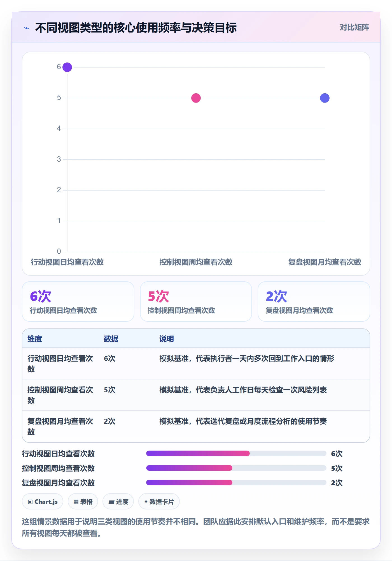Click the blue data point for 复盘视图
This screenshot has width=392, height=561.
coord(325,98)
